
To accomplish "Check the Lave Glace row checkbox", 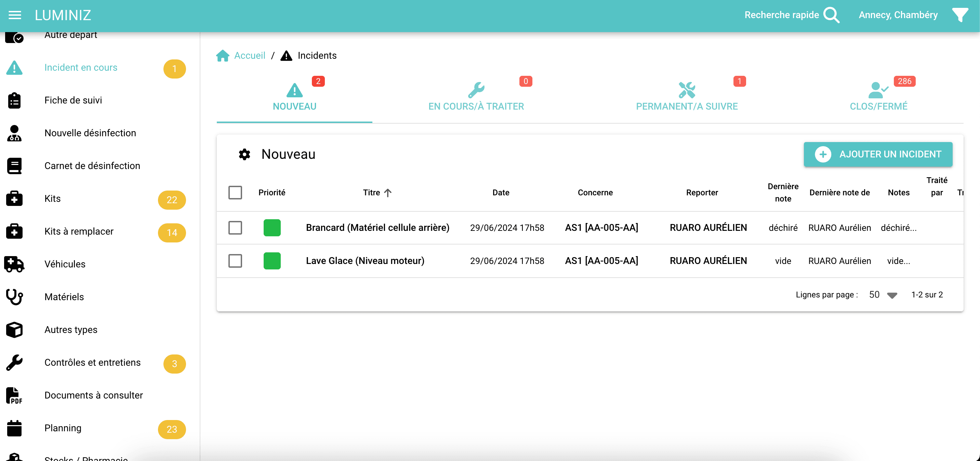I will click(x=235, y=261).
